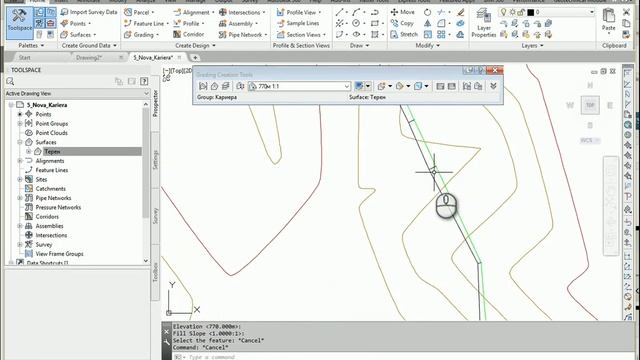
Task: Expand the Layers panel
Action: tap(532, 46)
